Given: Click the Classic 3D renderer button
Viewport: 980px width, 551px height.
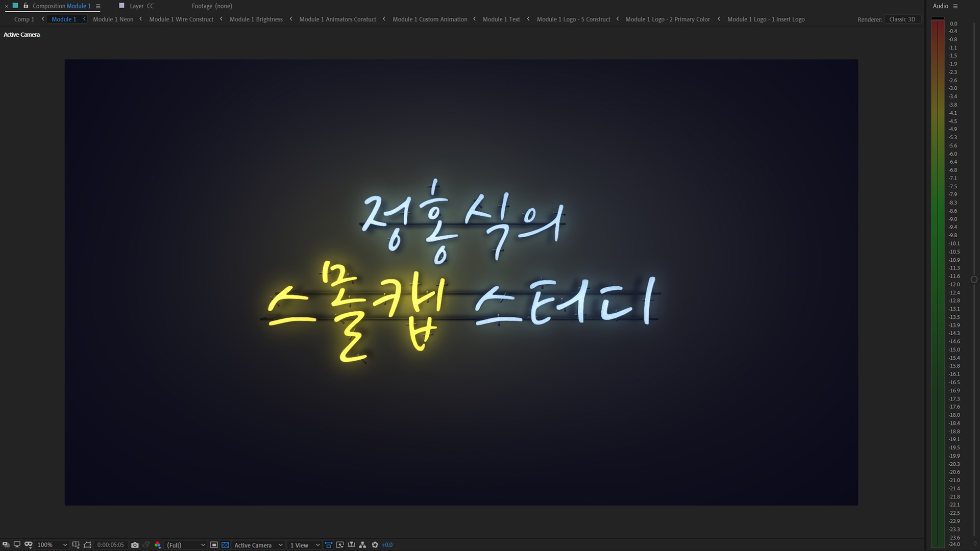Looking at the screenshot, I should click(902, 19).
